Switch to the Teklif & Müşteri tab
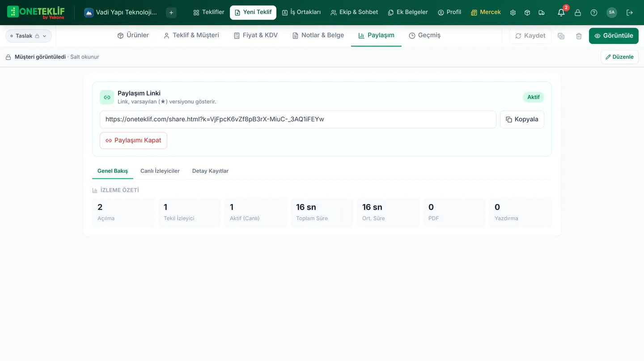 point(191,35)
